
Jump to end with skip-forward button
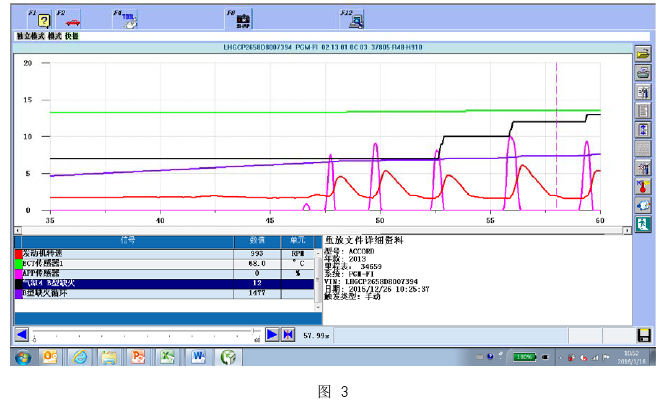287,334
